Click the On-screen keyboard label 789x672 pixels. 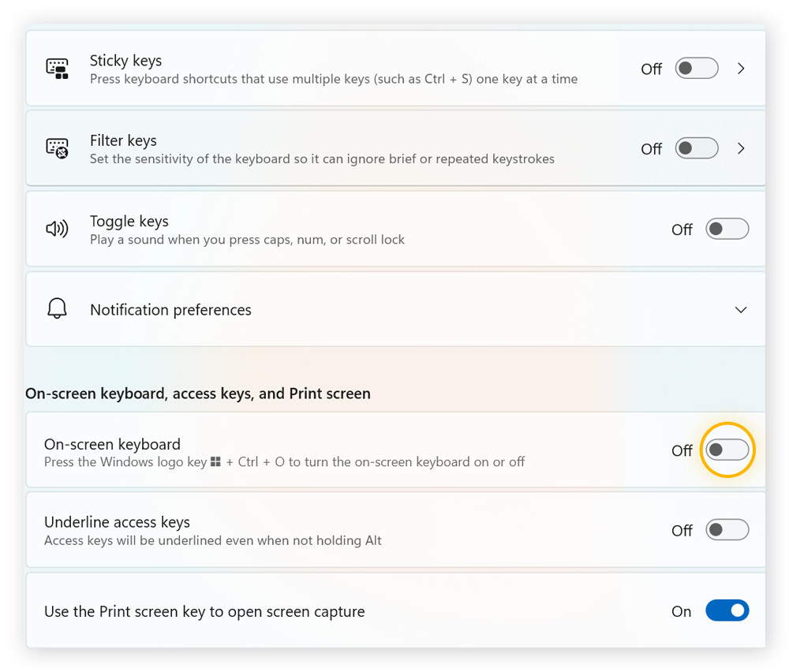pos(112,444)
